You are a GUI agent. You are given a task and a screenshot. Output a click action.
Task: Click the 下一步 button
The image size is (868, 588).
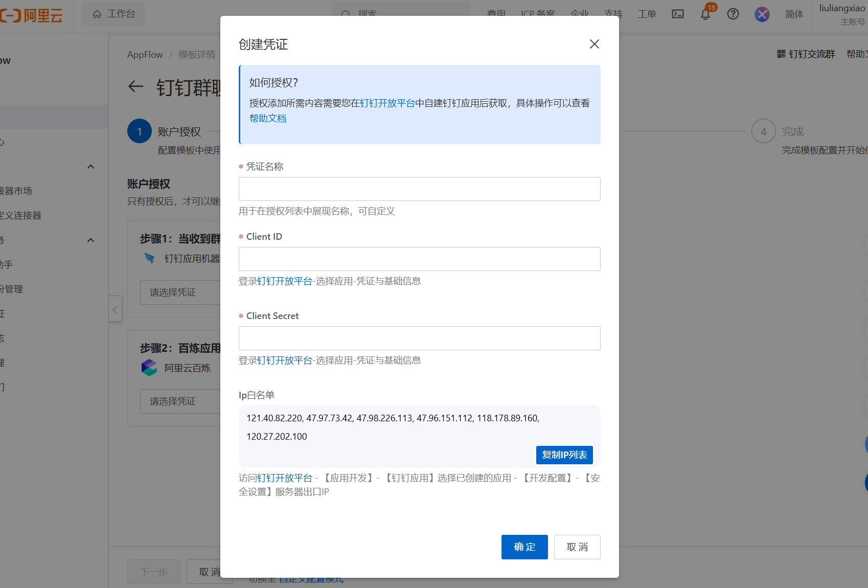coord(154,572)
